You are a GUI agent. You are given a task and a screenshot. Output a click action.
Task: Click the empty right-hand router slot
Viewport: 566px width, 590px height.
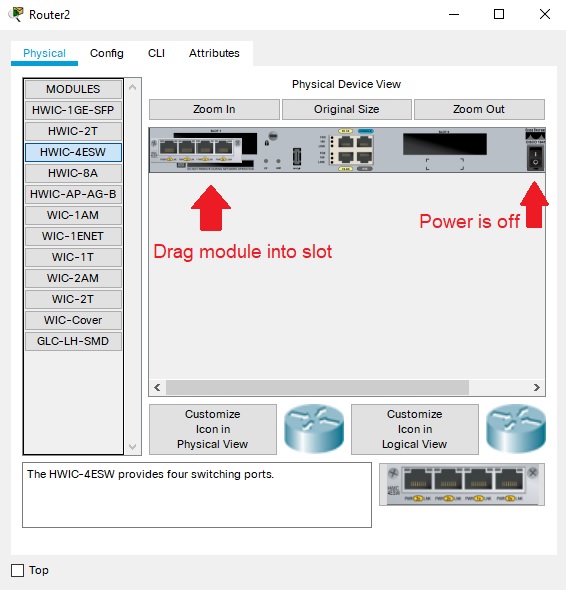[x=445, y=144]
